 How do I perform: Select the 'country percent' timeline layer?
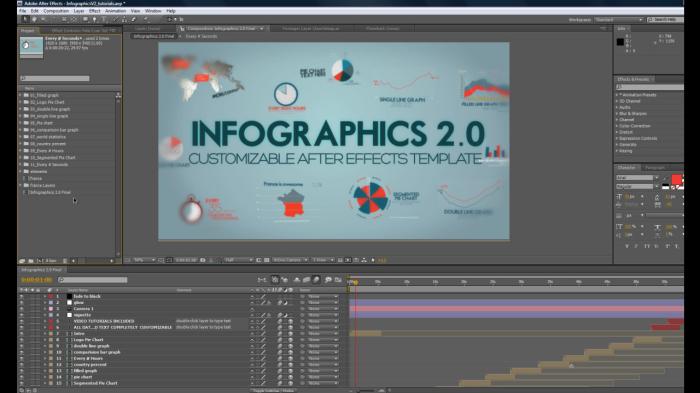(x=90, y=365)
